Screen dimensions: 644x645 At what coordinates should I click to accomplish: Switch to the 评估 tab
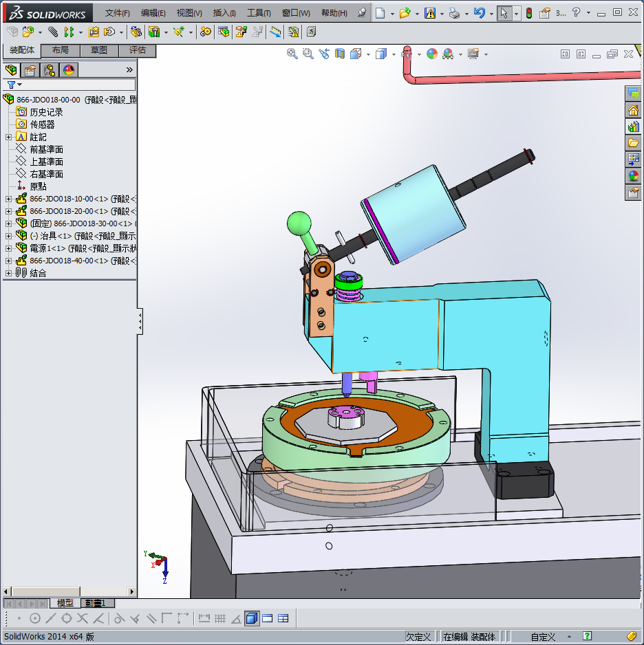[x=138, y=50]
